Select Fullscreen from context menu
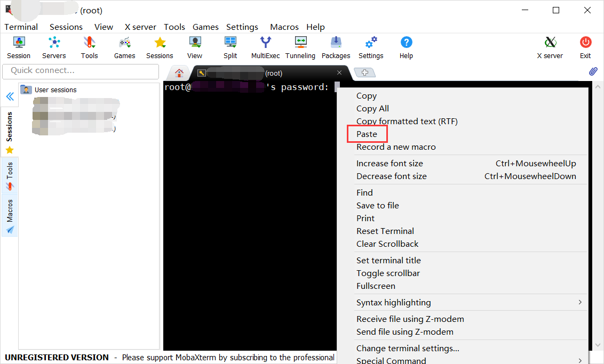604x364 pixels. pos(471,286)
